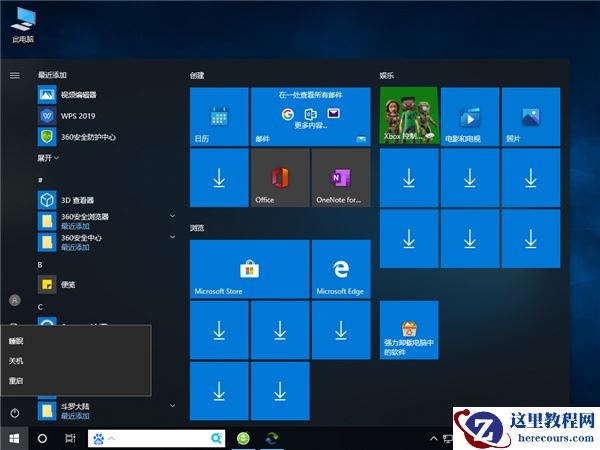Screen dimensions: 600x450
Task: Click the Windows Start button
Action: pos(14,439)
